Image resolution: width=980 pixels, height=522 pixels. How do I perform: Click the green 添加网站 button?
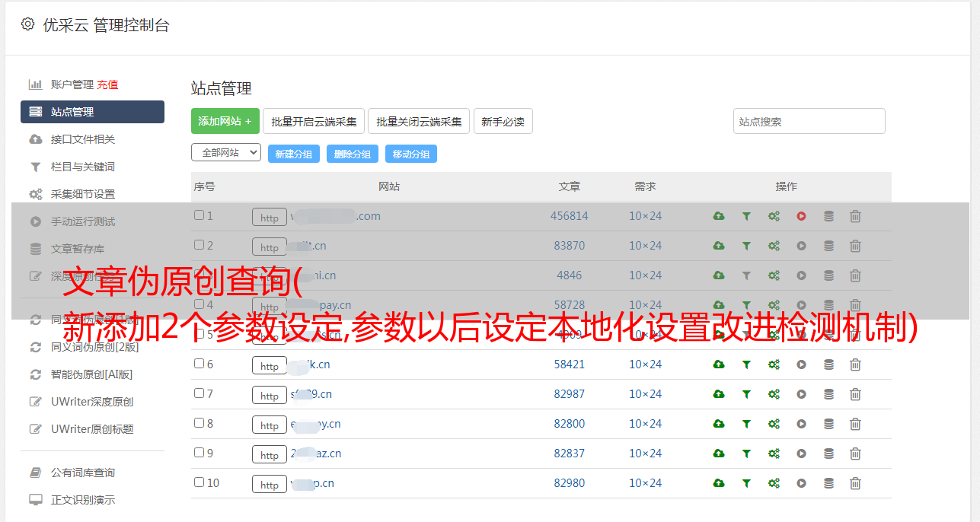click(x=225, y=121)
